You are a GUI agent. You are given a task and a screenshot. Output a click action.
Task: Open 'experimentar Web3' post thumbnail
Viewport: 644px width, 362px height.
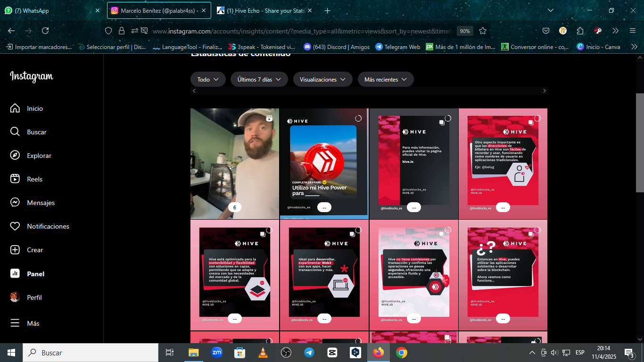[x=324, y=275]
